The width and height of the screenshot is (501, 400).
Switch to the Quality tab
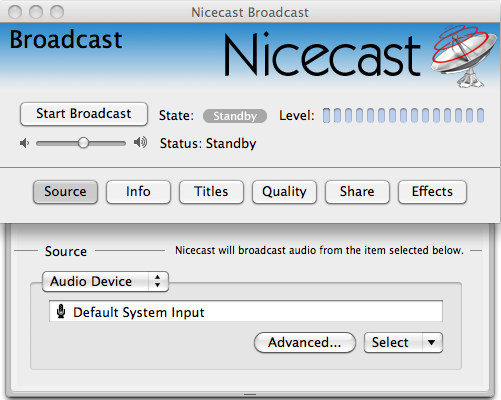284,192
